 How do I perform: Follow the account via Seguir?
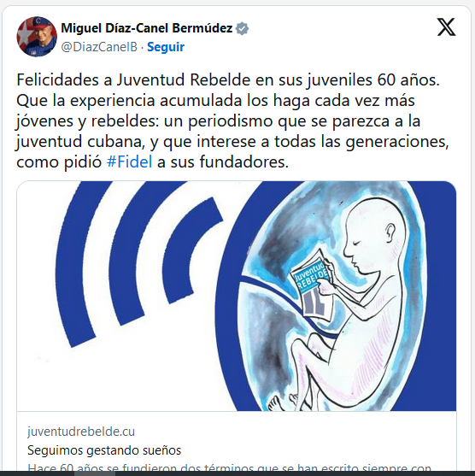click(166, 47)
